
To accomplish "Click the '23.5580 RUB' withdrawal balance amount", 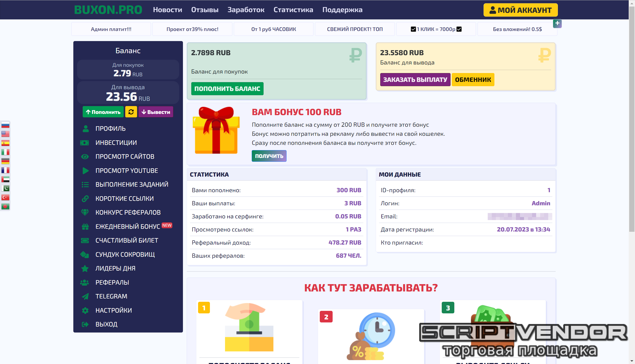I will (402, 53).
